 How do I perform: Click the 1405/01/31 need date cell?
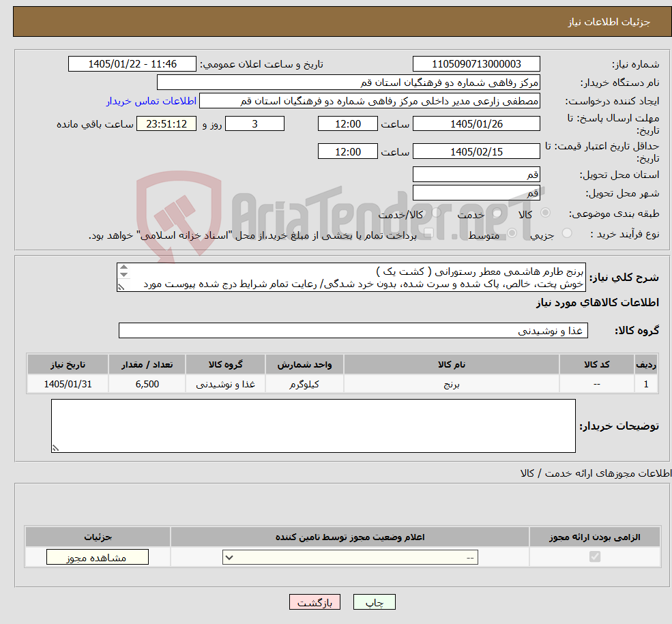pos(68,384)
